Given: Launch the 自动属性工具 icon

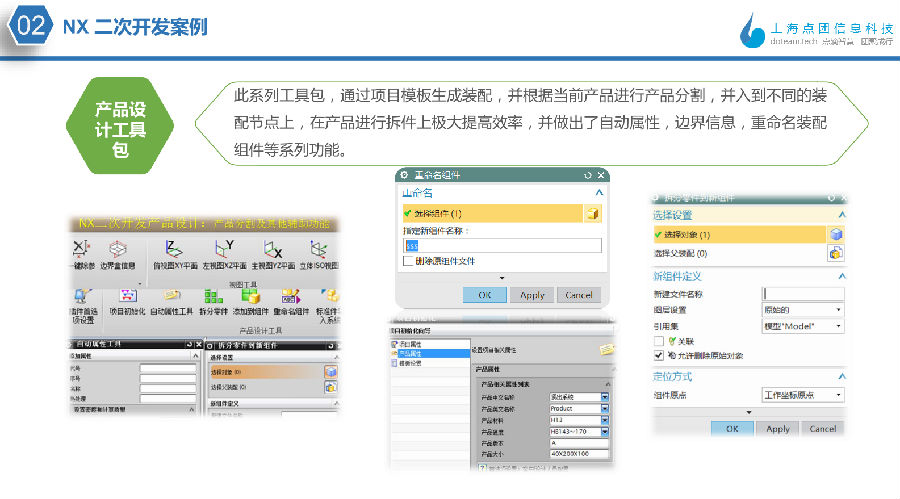Looking at the screenshot, I should point(171,297).
